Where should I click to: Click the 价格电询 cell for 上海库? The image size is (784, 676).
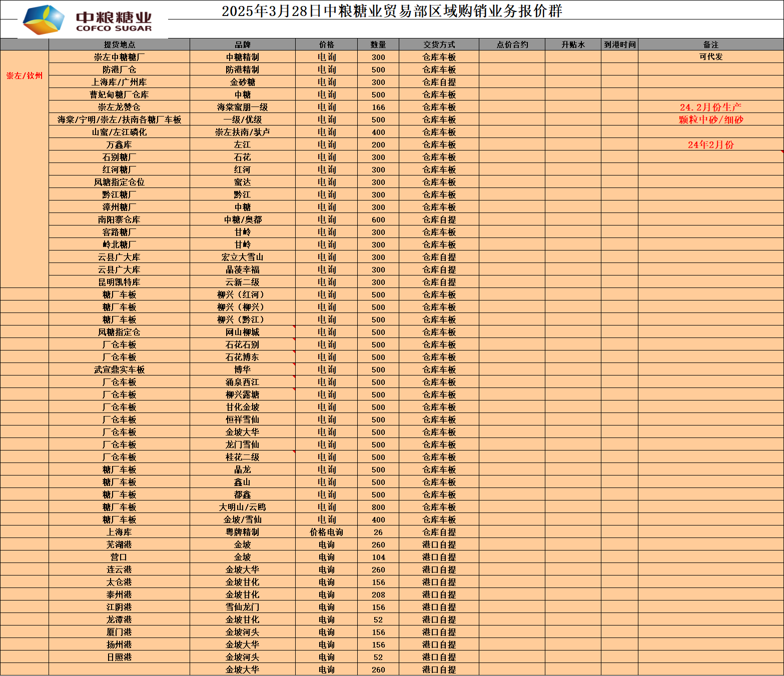tap(326, 532)
